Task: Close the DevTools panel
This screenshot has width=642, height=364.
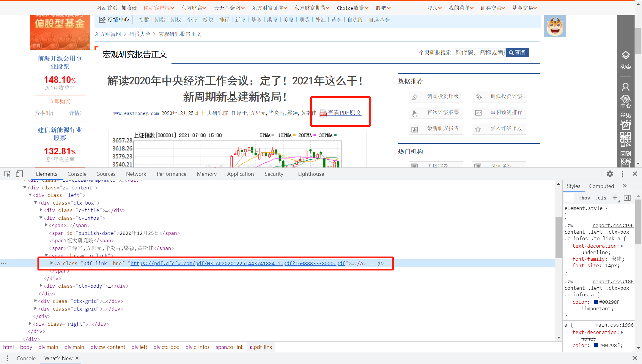Action: [635, 174]
